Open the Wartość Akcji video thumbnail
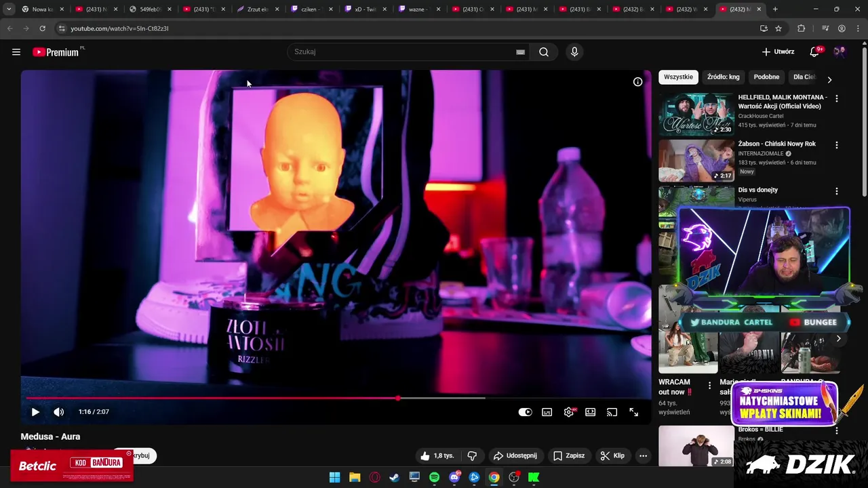868x488 pixels. coord(696,115)
